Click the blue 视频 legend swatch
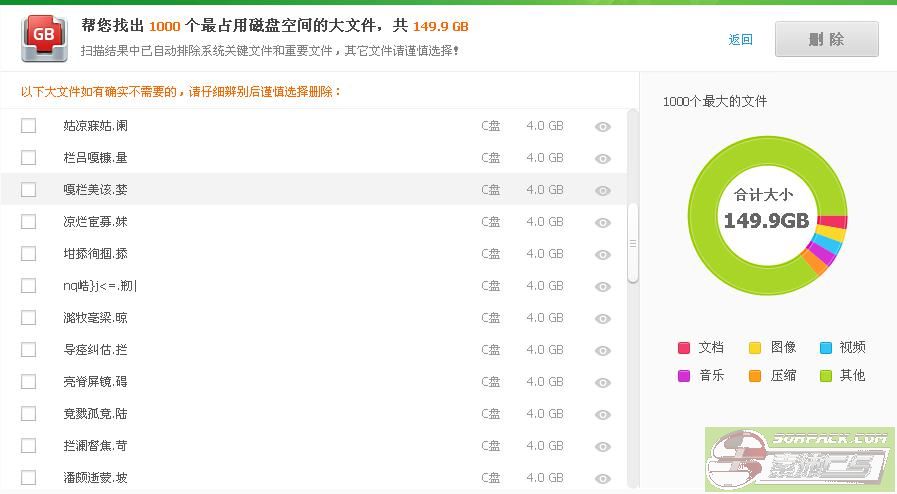 [x=826, y=348]
